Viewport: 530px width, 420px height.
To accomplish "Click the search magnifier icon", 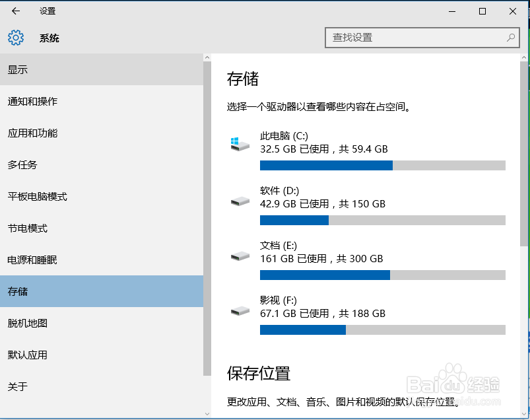I will (x=511, y=38).
